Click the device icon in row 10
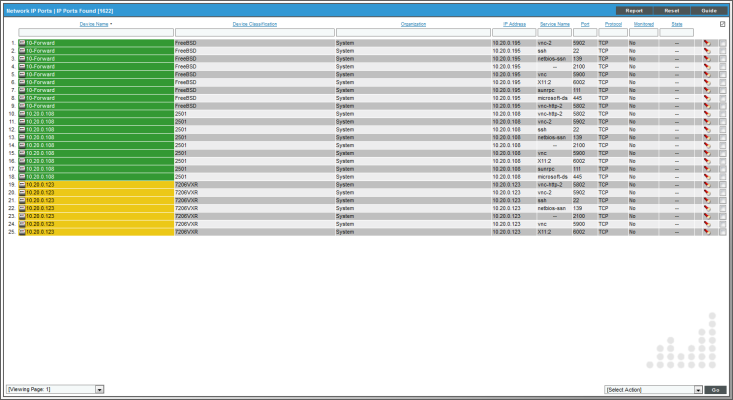 (22, 114)
